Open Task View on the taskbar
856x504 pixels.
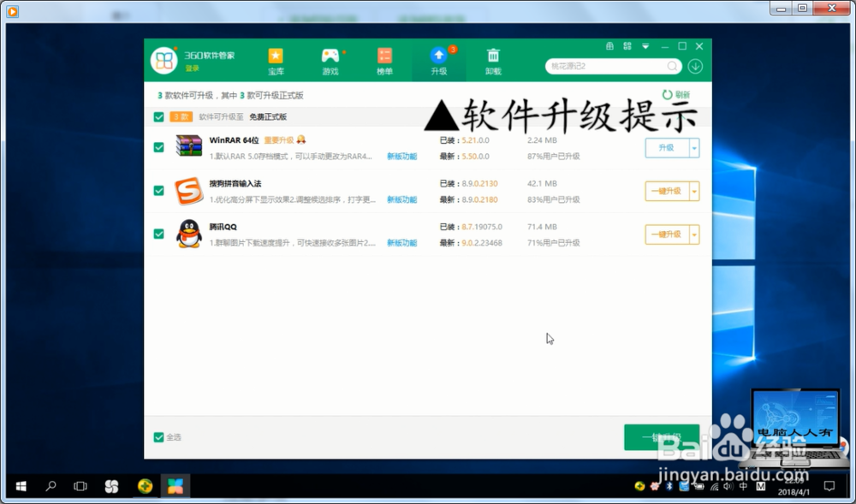click(80, 486)
